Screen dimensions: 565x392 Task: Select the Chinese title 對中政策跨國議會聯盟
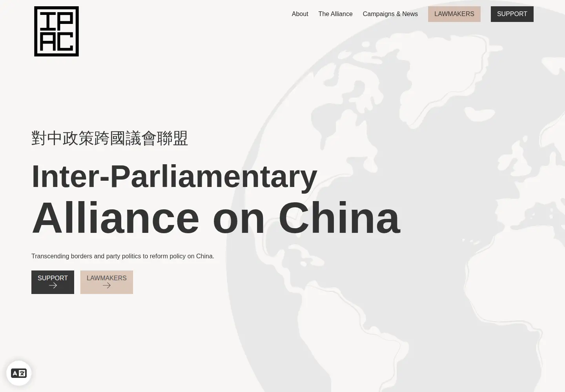pos(110,138)
